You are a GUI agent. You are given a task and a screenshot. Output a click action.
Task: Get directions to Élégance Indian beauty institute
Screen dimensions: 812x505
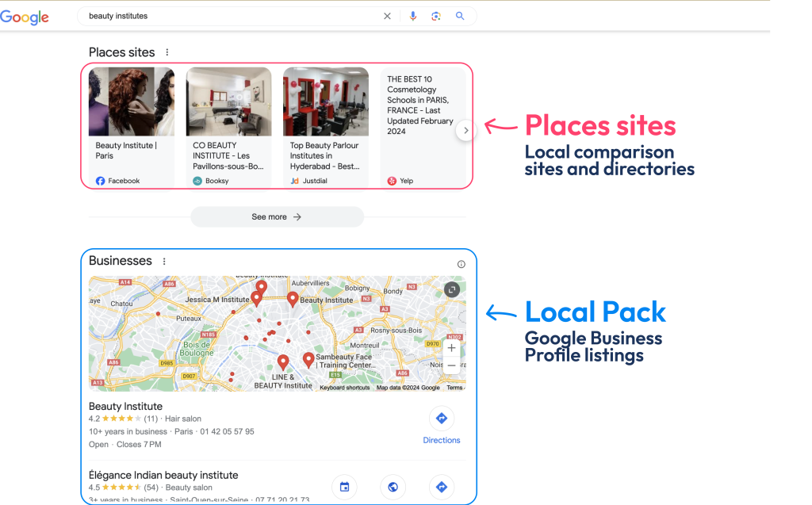[x=441, y=487]
